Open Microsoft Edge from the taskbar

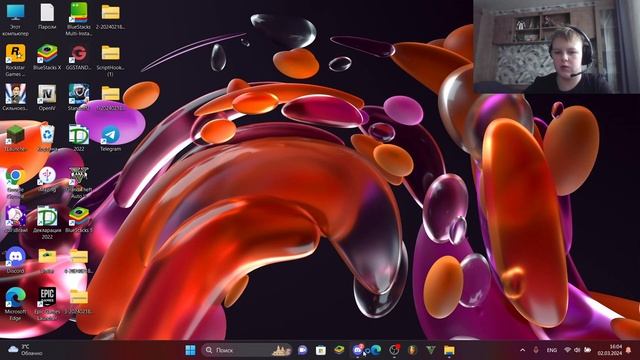[376, 350]
